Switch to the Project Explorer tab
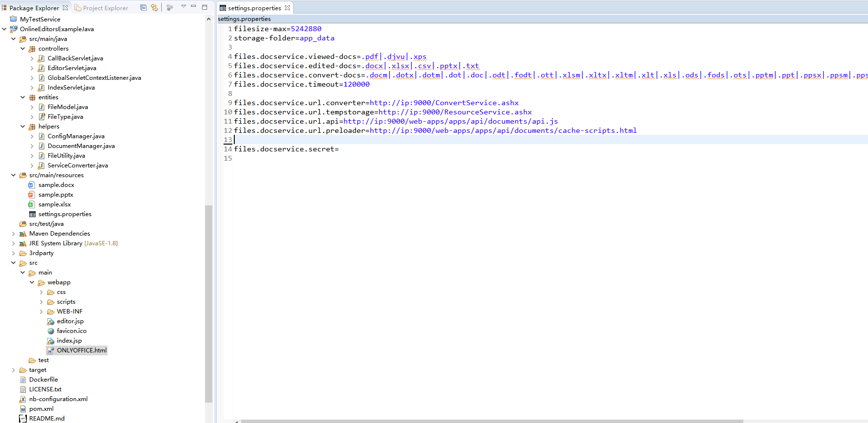This screenshot has height=423, width=868. [101, 8]
